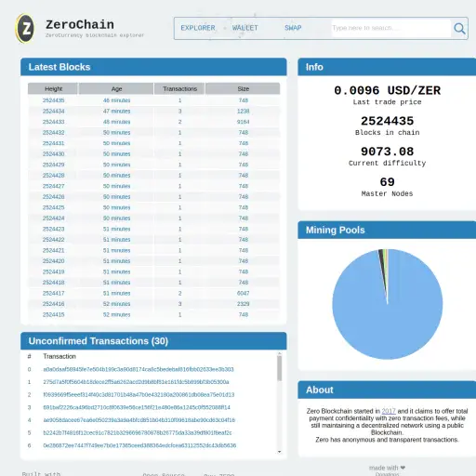
Task: Click the 0.0096 USD/ZER last trade price
Action: click(388, 90)
